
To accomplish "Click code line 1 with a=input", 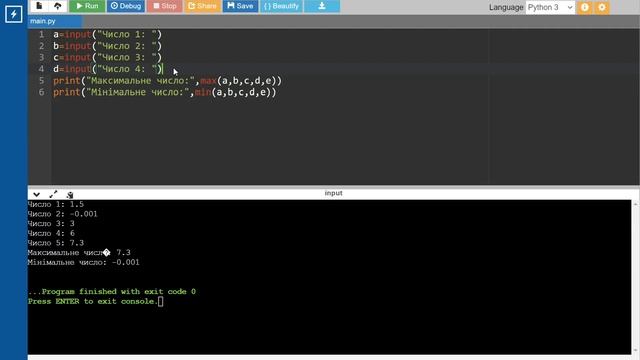I will click(107, 35).
